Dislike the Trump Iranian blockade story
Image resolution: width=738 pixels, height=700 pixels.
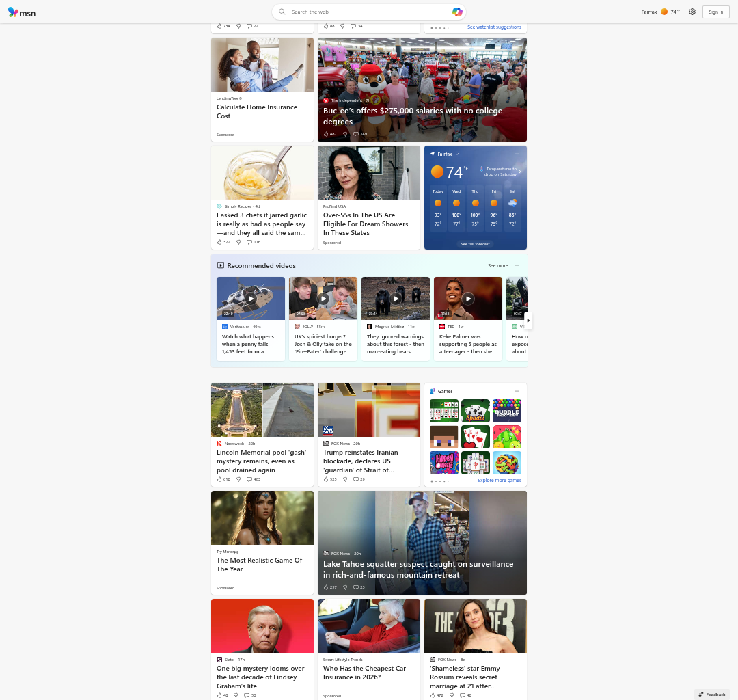pyautogui.click(x=345, y=479)
